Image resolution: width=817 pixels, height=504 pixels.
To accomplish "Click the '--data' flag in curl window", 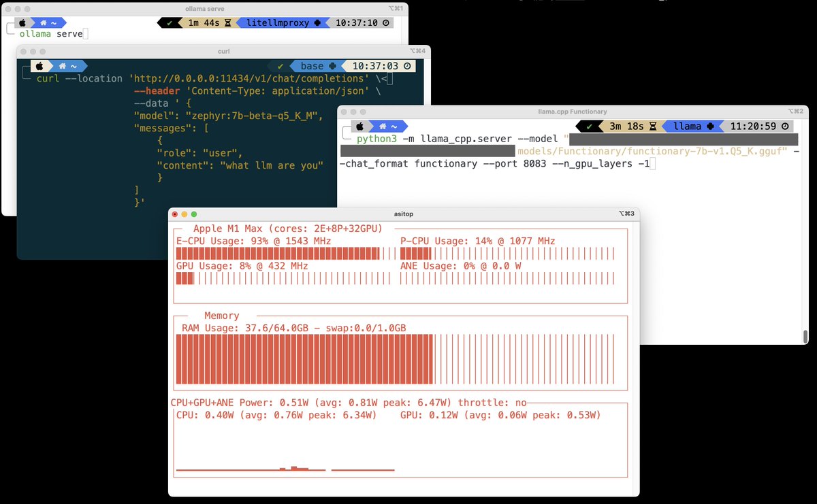I will [151, 103].
